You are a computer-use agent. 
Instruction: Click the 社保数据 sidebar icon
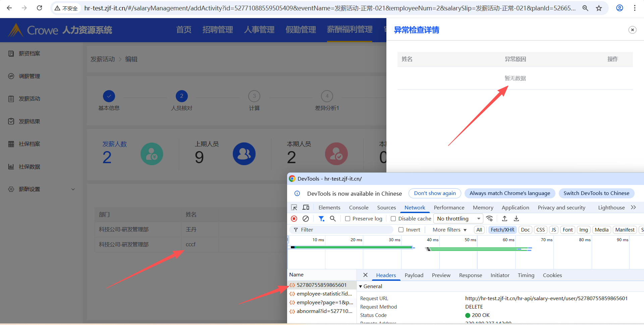(x=11, y=167)
